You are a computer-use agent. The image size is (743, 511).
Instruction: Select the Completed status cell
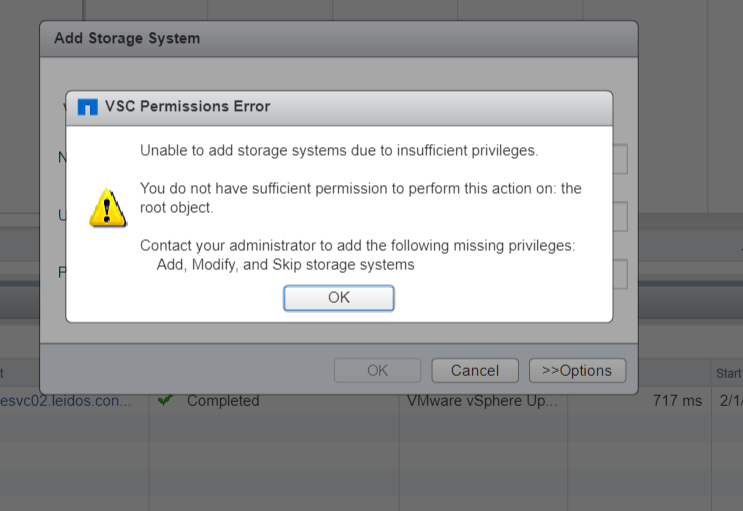[223, 401]
